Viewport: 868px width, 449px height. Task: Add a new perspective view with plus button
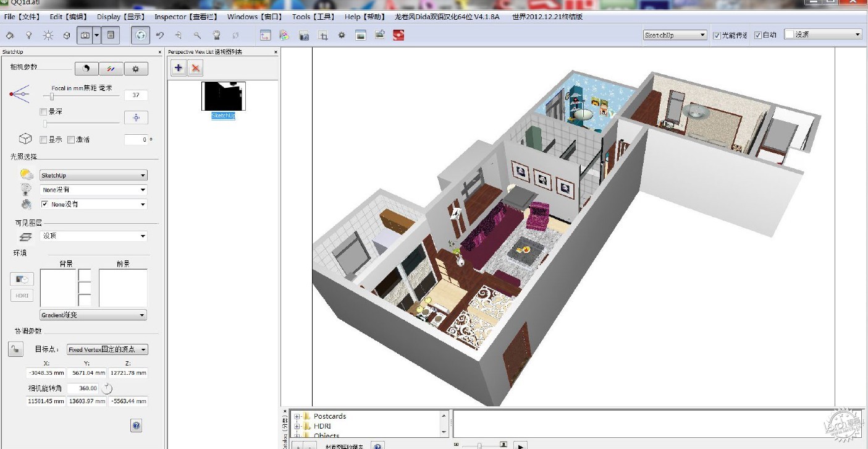tap(179, 68)
